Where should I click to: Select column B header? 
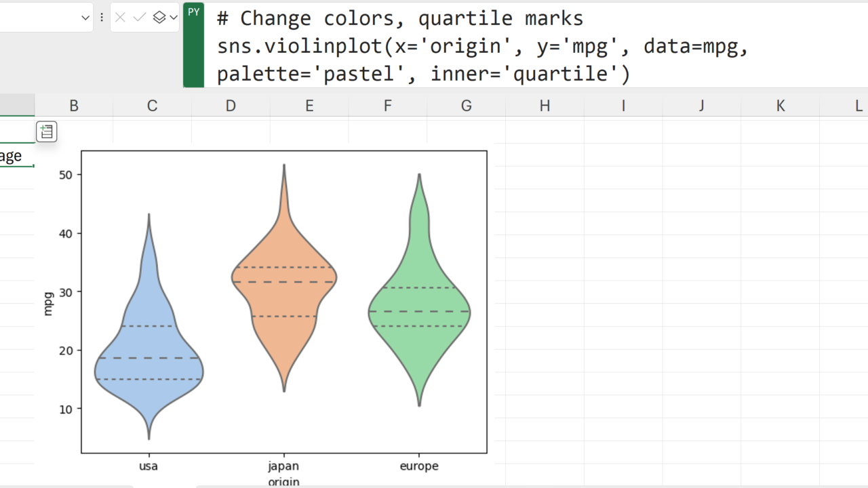[74, 106]
